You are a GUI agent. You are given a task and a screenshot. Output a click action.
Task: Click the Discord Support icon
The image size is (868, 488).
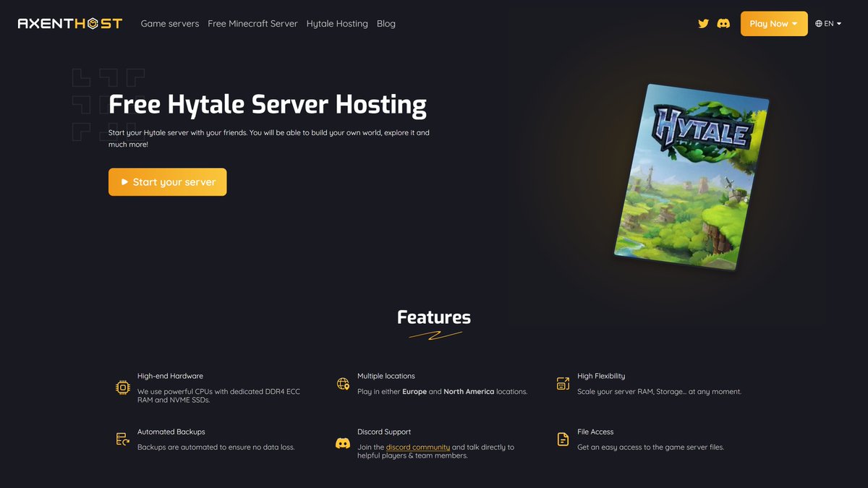(x=343, y=443)
